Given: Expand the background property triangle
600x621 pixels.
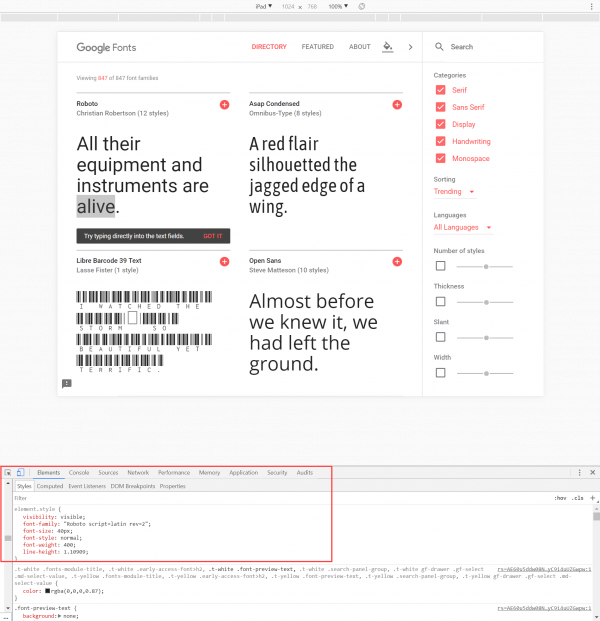Looking at the screenshot, I should 59,616.
